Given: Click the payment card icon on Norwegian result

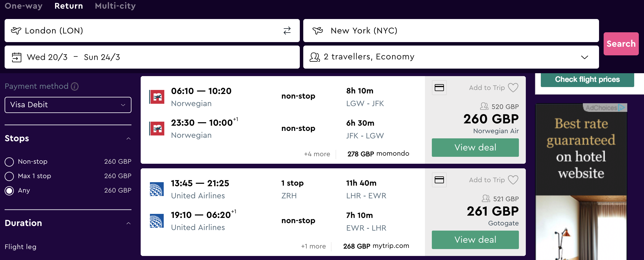Looking at the screenshot, I should [x=439, y=88].
